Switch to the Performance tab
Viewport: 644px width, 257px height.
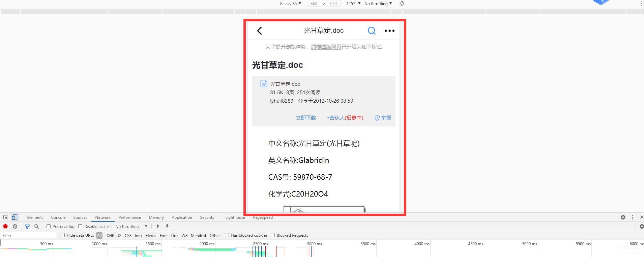[x=130, y=217]
